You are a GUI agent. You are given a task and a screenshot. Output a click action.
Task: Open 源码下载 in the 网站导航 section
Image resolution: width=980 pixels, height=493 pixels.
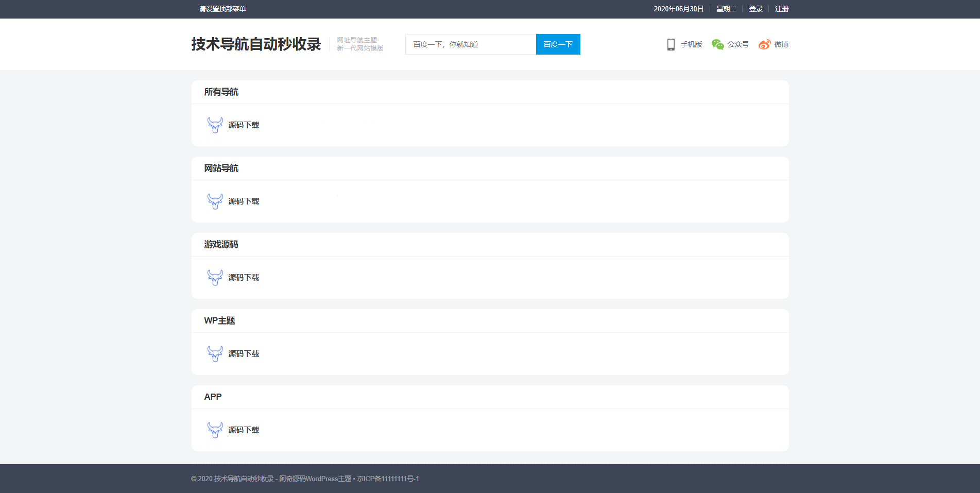coord(244,201)
